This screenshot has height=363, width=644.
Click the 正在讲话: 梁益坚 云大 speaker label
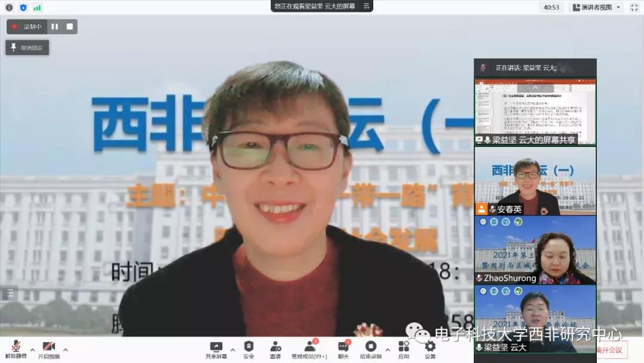[x=526, y=68]
